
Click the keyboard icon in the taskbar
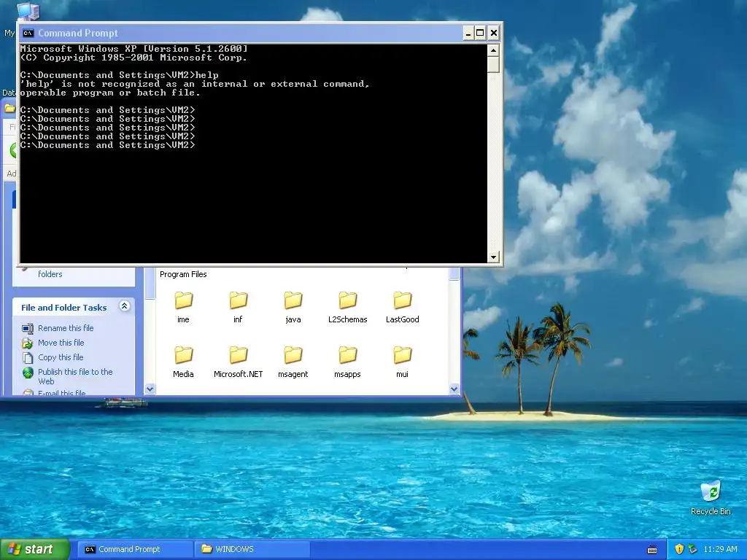pyautogui.click(x=652, y=550)
